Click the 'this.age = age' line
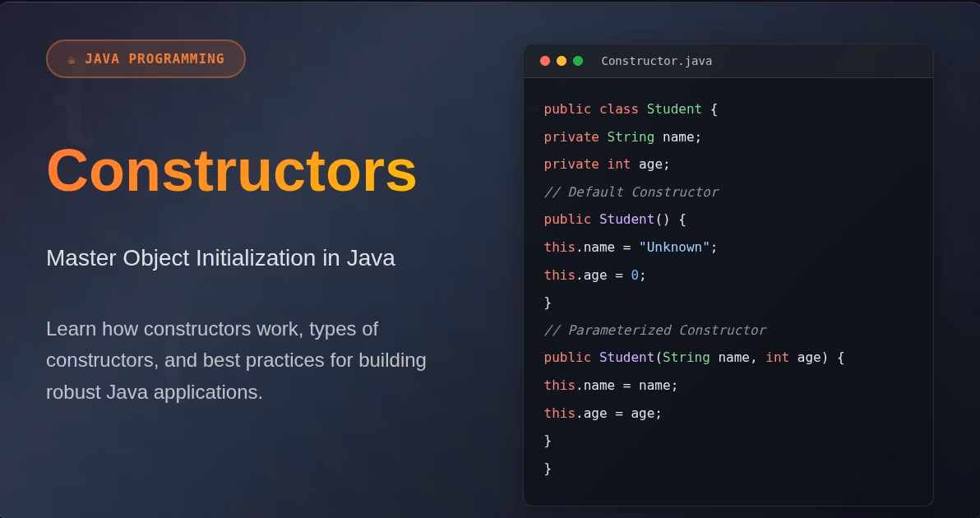Screen dimensions: 980x518 click(603, 413)
